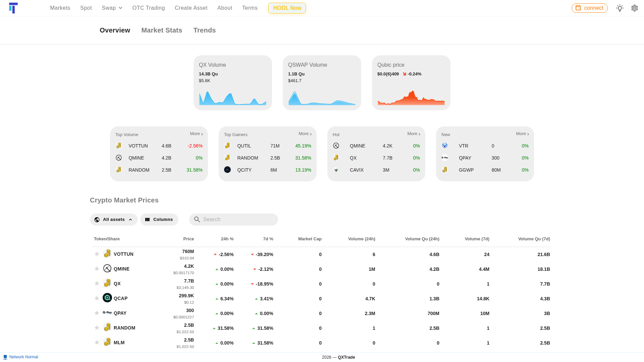The height and width of the screenshot is (362, 644).
Task: Open settings gear icon
Action: pyautogui.click(x=635, y=8)
